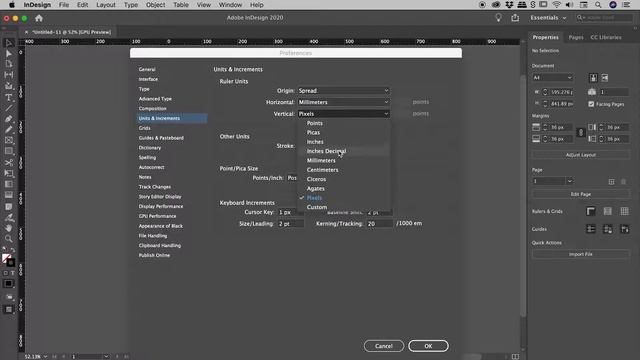The image size is (640, 360).
Task: Set landscape page orientation
Action: pyautogui.click(x=604, y=78)
